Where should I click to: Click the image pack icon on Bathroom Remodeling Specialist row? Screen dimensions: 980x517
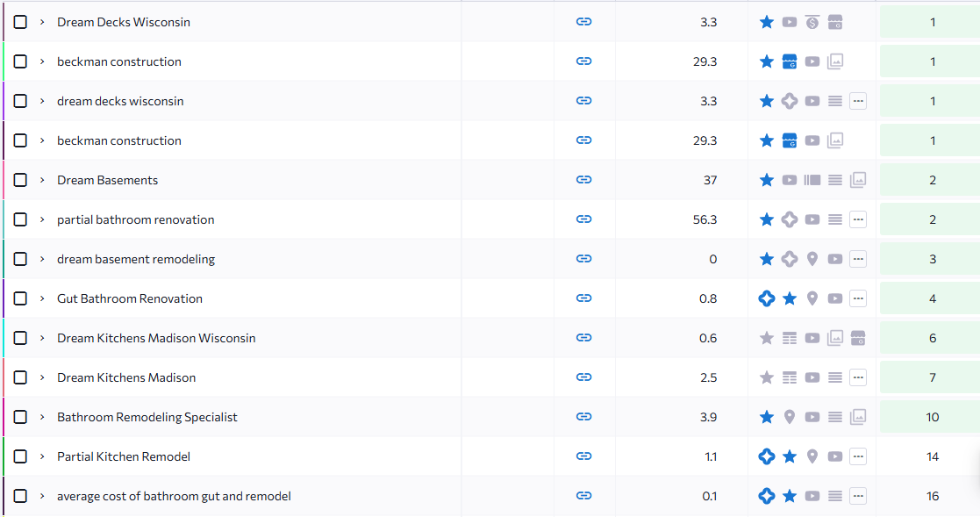[858, 417]
